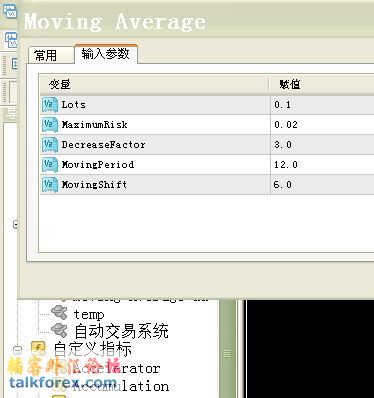Select the Lots variable name
This screenshot has width=374, height=398.
[74, 105]
